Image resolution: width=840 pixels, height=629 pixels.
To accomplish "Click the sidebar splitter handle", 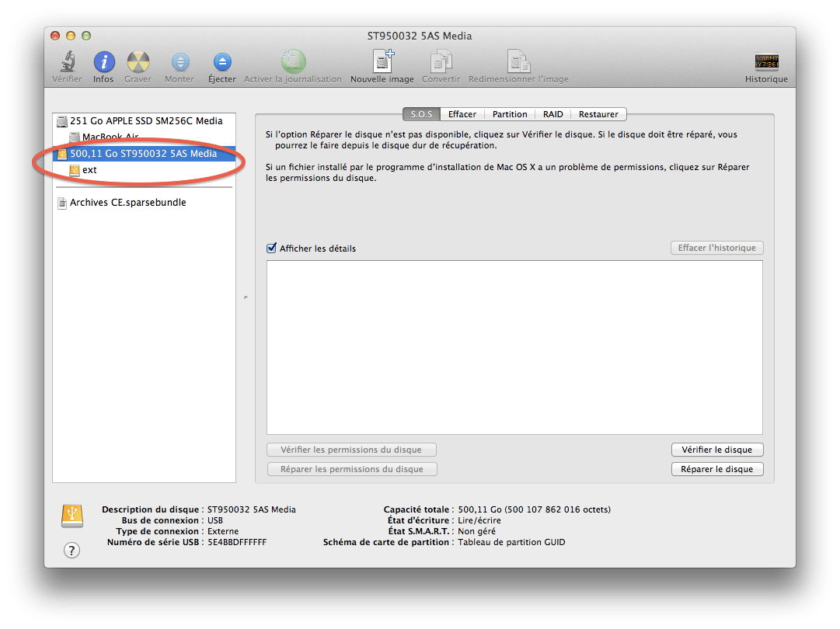I will [x=246, y=297].
